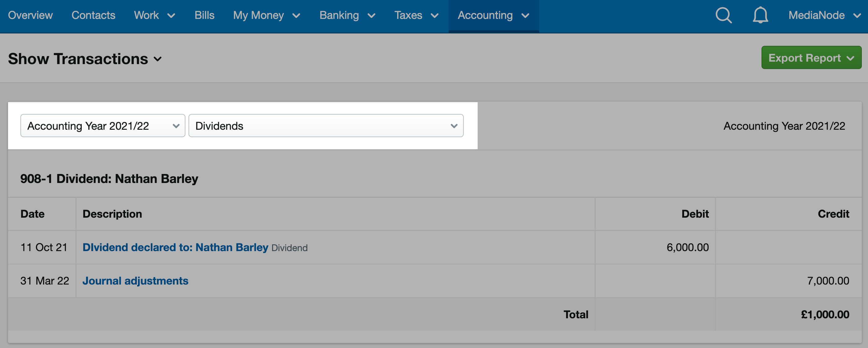
Task: Expand the Show Transactions heading dropdown
Action: click(85, 59)
